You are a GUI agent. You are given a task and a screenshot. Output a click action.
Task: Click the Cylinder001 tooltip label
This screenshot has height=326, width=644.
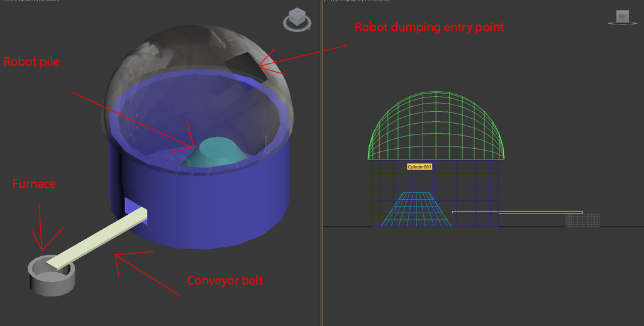click(x=419, y=166)
